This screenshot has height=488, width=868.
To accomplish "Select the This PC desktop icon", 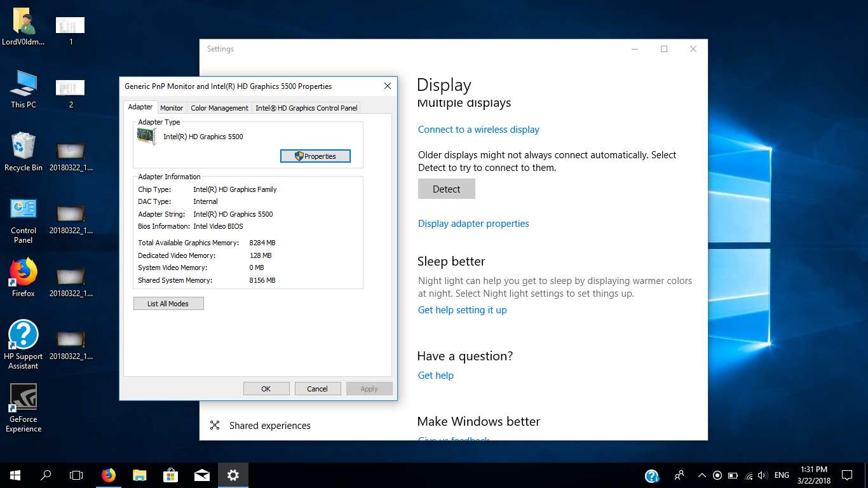I will point(24,90).
